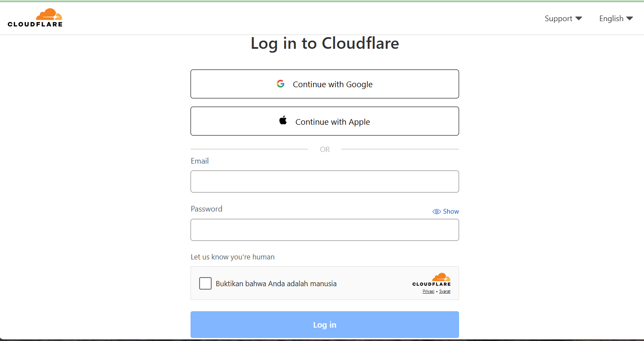Open the Syarat link in the captcha widget
The height and width of the screenshot is (341, 644).
(445, 291)
